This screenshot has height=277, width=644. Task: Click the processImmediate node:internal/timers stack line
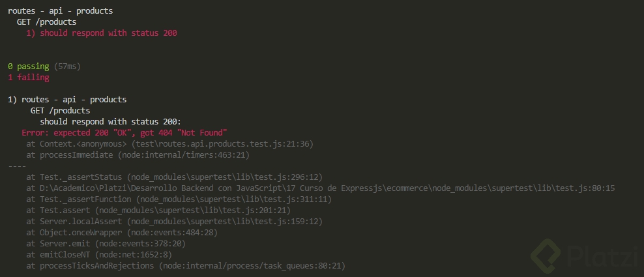[x=138, y=154]
